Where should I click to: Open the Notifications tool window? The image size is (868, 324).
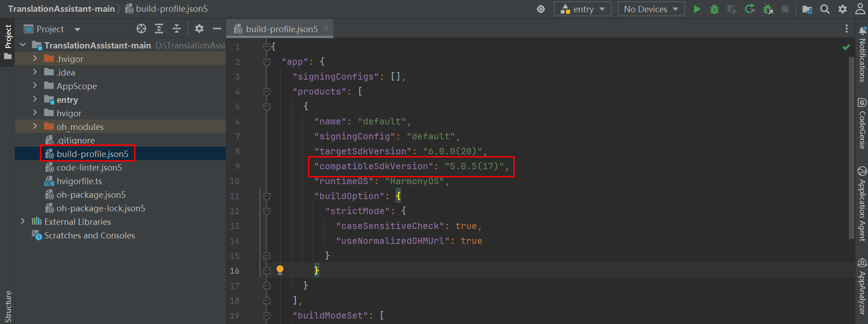pyautogui.click(x=862, y=54)
